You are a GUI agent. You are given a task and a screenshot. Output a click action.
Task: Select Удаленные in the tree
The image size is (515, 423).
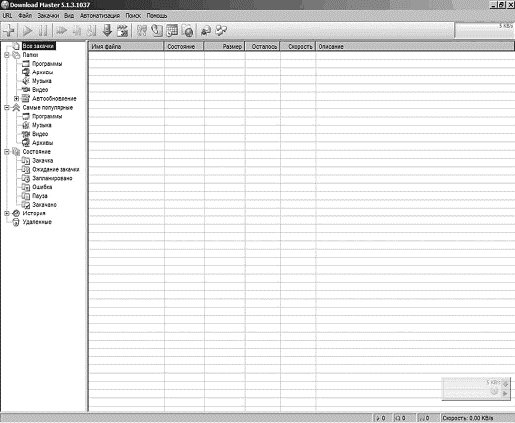click(x=37, y=222)
